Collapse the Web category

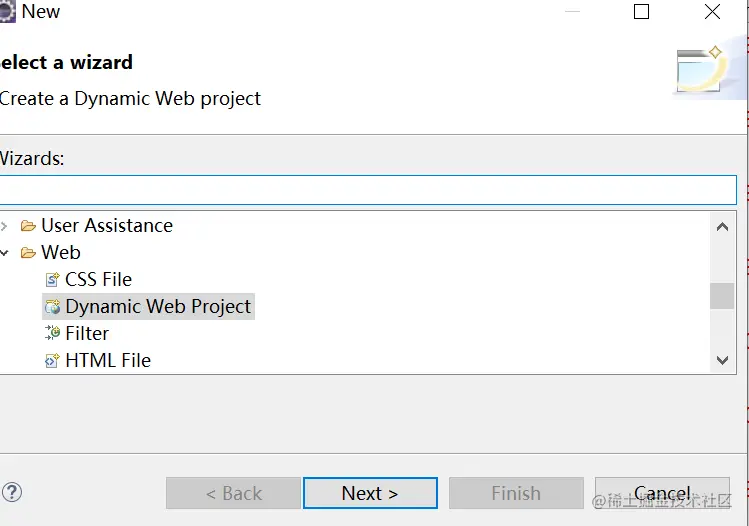coord(5,253)
